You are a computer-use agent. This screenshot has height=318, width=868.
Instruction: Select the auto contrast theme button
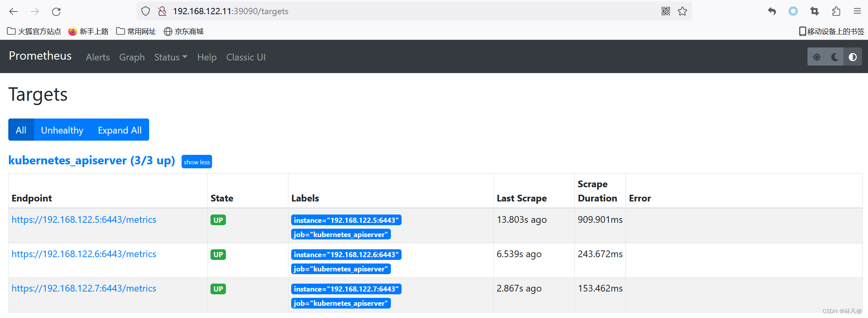tap(853, 57)
